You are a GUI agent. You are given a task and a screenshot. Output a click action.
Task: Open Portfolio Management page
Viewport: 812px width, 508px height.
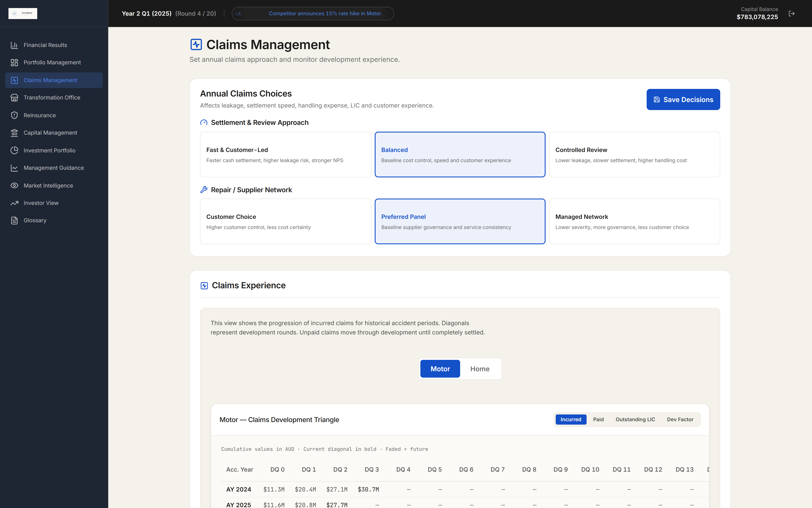pos(54,62)
